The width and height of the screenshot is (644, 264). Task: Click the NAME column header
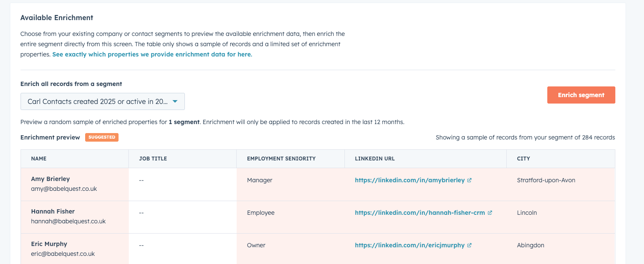[75, 159]
